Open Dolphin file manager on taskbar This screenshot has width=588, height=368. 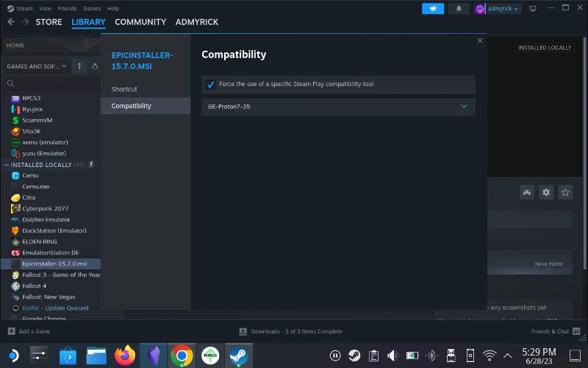click(96, 355)
